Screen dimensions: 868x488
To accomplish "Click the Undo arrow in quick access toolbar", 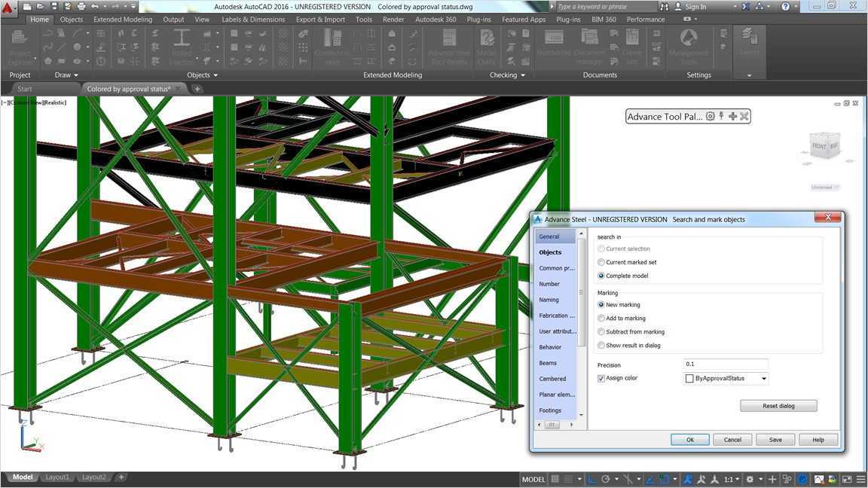I will (x=95, y=7).
